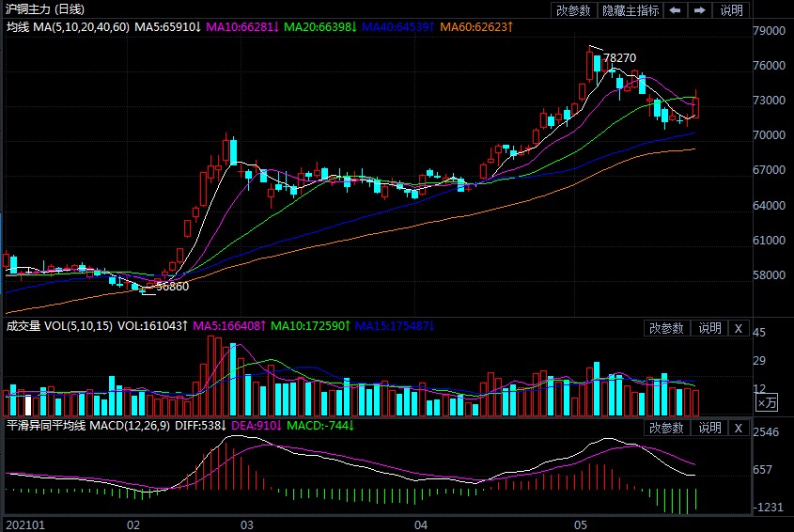
Task: Click the ×万 unit box on volume axis
Action: 767,403
